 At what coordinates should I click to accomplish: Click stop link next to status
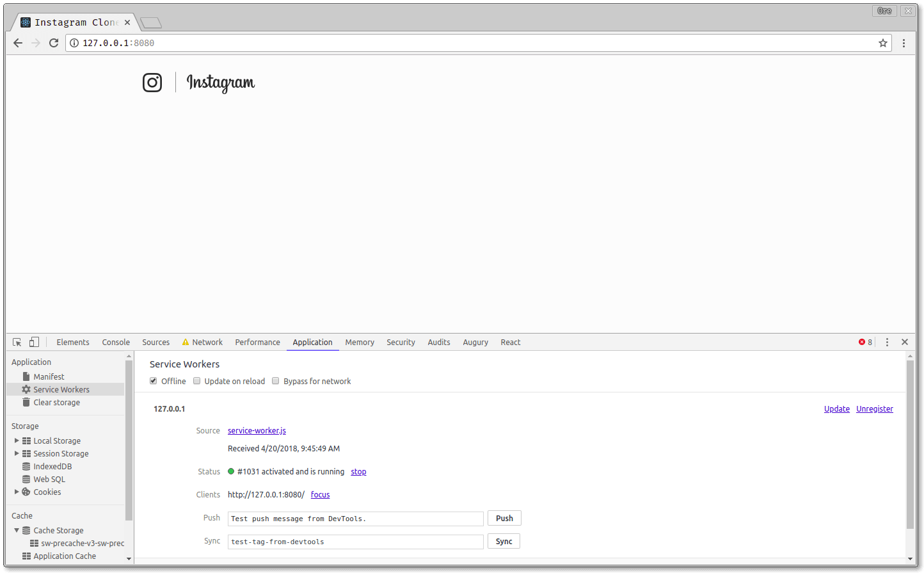click(x=358, y=472)
